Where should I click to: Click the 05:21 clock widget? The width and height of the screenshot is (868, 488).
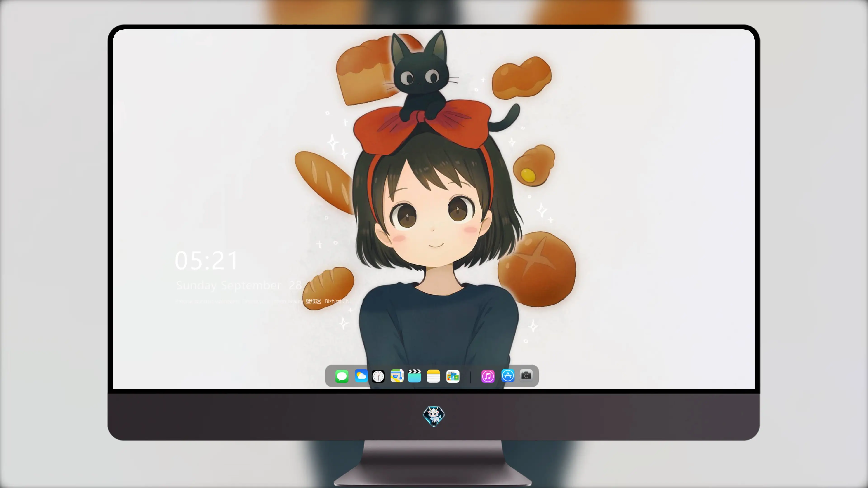[206, 261]
